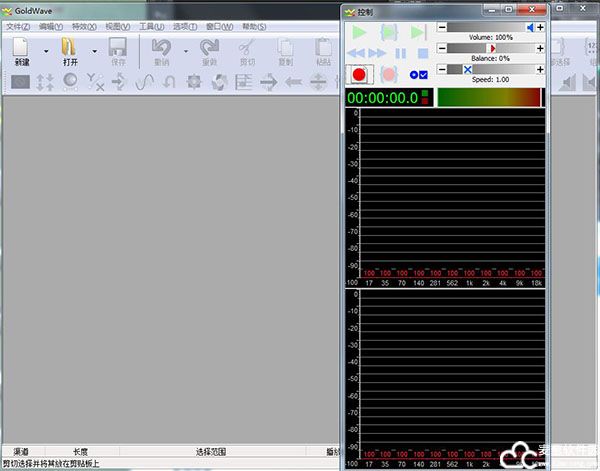Select the blue radio dot beside record
This screenshot has height=471, width=600.
coord(411,75)
